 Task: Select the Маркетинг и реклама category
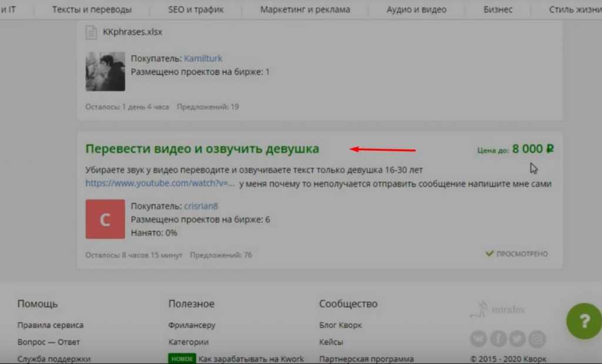(305, 9)
